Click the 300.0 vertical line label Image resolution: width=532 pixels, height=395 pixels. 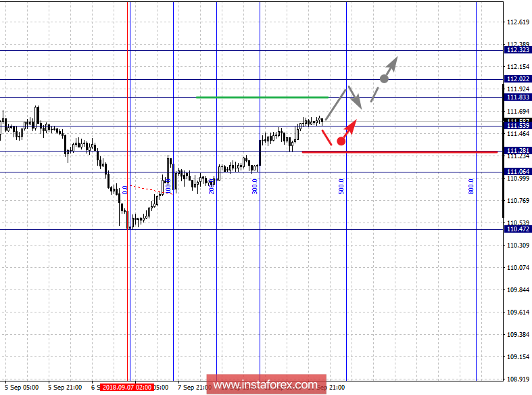coord(255,186)
